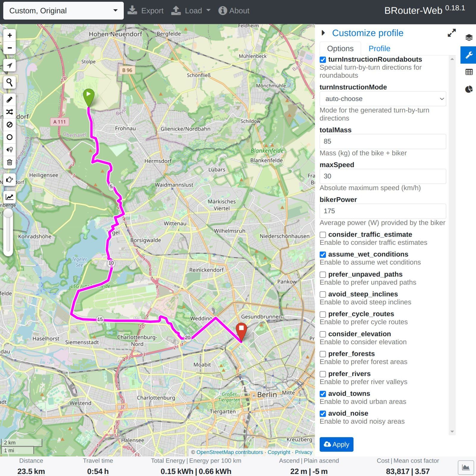The image size is (476, 476).
Task: Collapse the Customize profile section arrow
Action: pos(323,33)
